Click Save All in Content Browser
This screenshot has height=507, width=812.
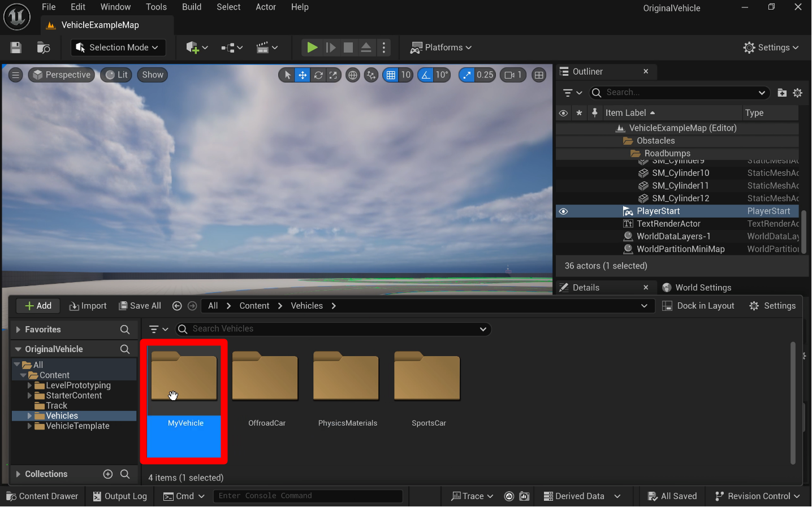pyautogui.click(x=140, y=306)
